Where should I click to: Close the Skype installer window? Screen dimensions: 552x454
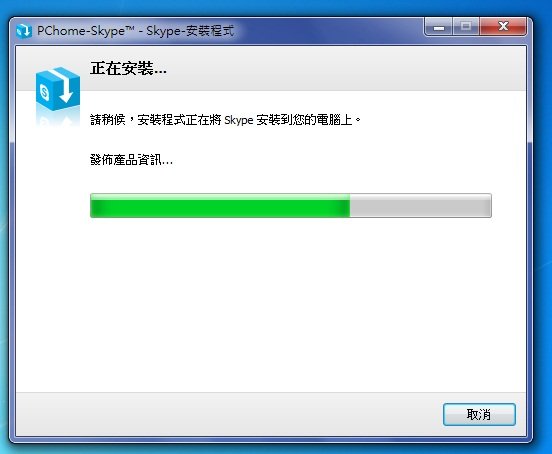503,27
